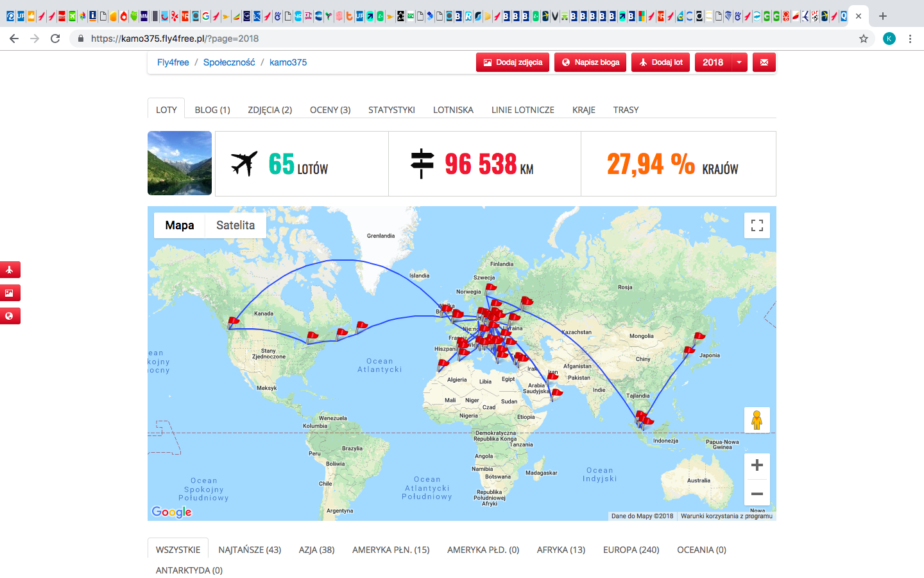The image size is (924, 578).
Task: Click the airplane icon on left sidebar
Action: tap(10, 270)
